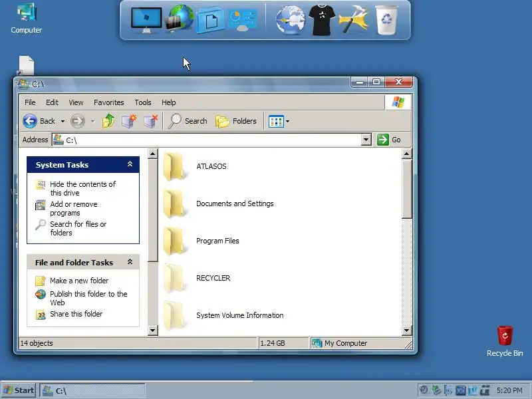The image size is (532, 399).
Task: Expand the Address bar dropdown
Action: tap(366, 140)
